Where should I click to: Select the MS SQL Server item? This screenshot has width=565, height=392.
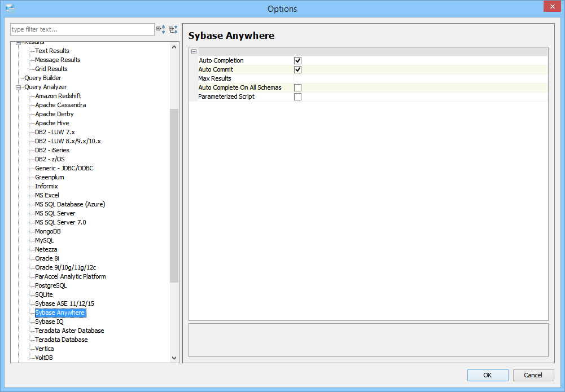click(x=55, y=213)
